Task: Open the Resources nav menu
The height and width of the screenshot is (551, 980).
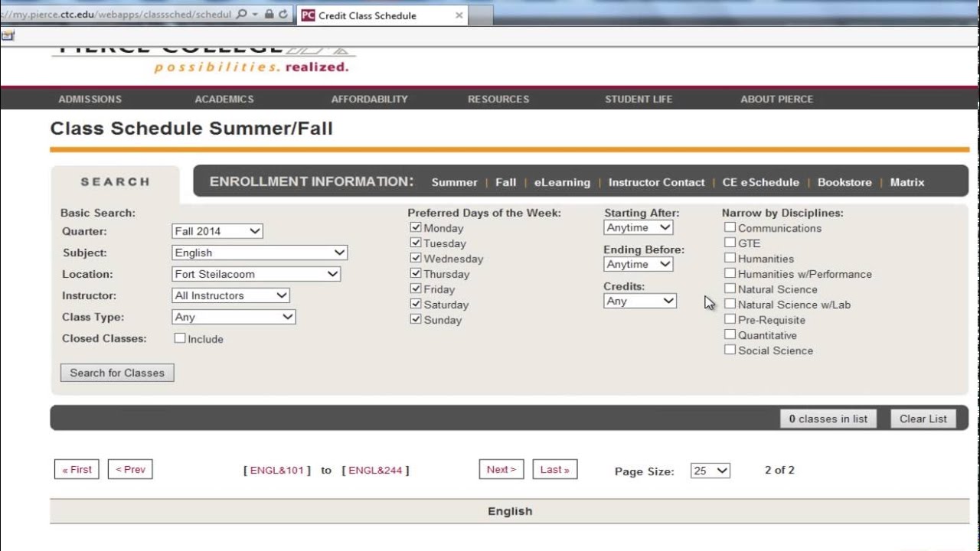Action: (498, 99)
